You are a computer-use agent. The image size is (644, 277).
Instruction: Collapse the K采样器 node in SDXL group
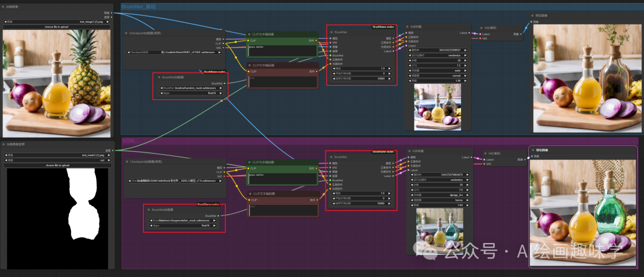point(410,151)
